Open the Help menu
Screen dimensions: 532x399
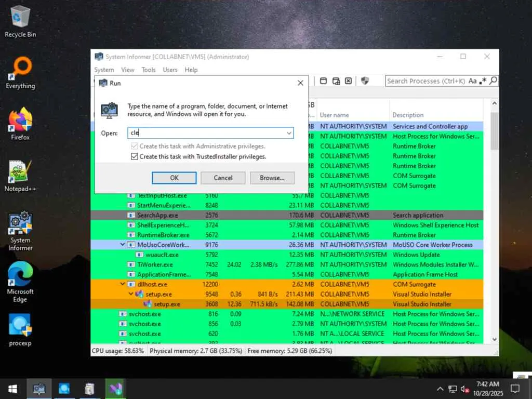(x=191, y=70)
